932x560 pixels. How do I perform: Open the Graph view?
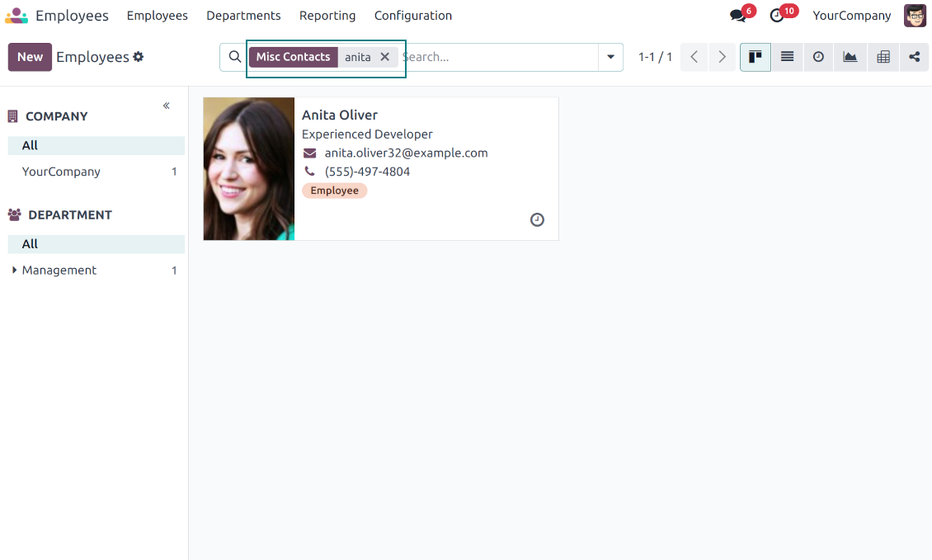tap(850, 57)
